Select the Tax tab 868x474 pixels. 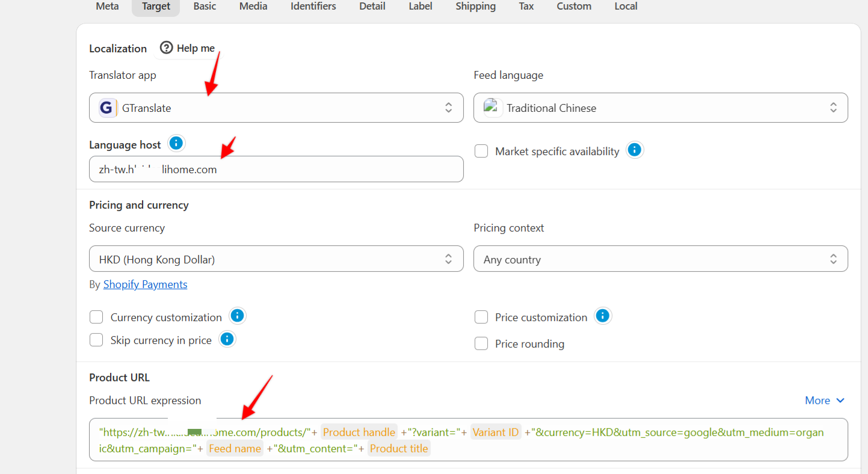click(526, 6)
